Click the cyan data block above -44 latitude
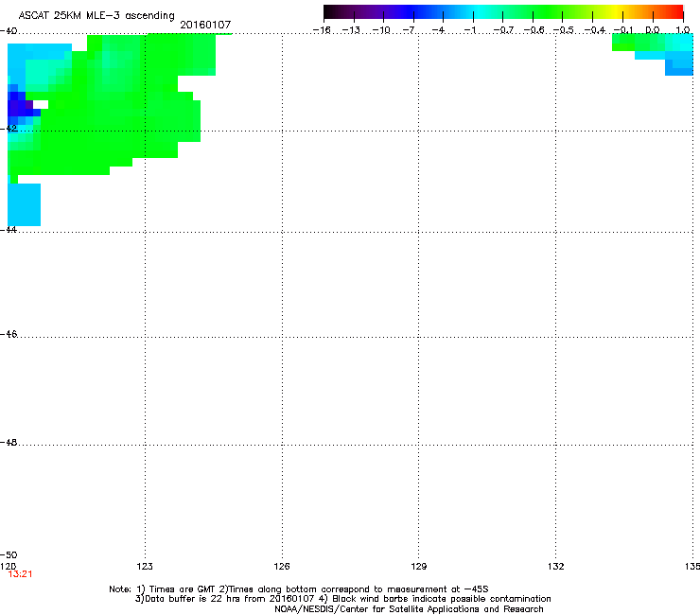This screenshot has width=700, height=615. [24, 204]
